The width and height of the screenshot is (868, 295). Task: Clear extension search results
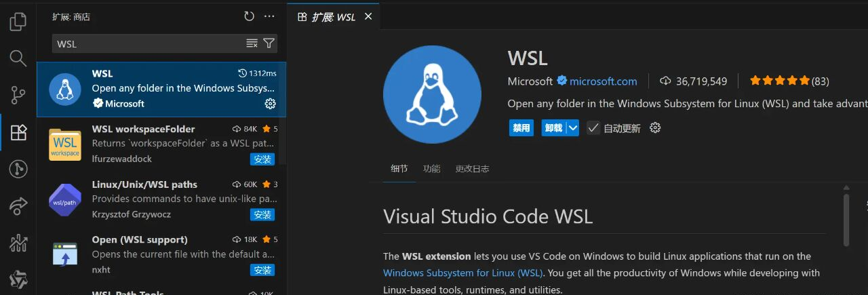pos(252,43)
